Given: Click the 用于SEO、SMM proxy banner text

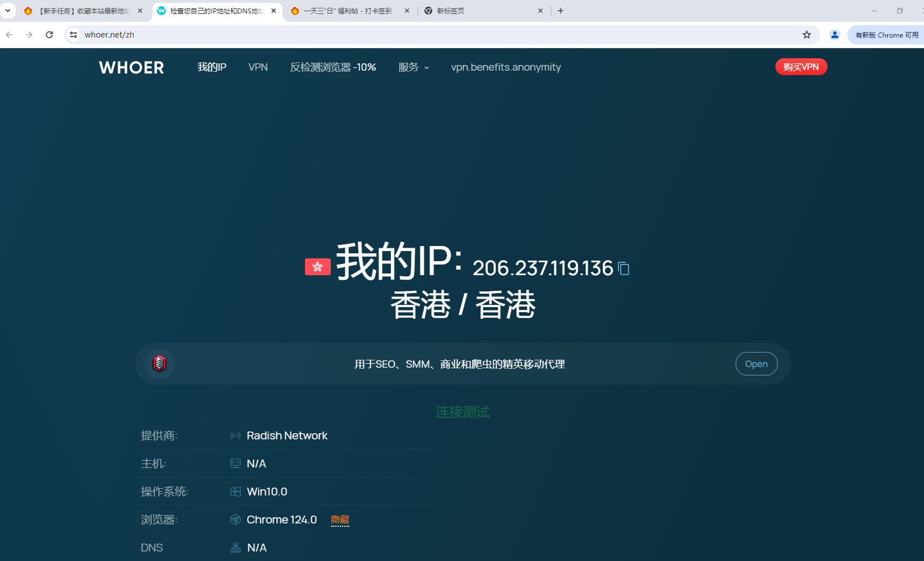Looking at the screenshot, I should pyautogui.click(x=460, y=364).
